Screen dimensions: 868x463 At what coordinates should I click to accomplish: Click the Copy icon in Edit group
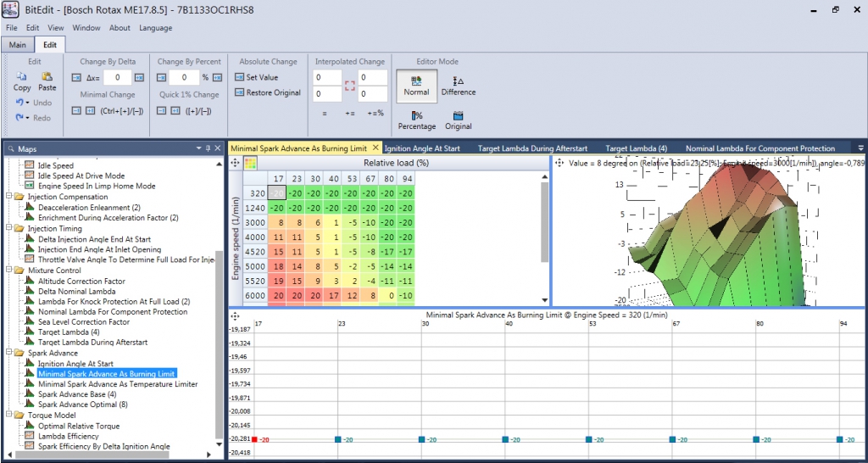[x=21, y=76]
